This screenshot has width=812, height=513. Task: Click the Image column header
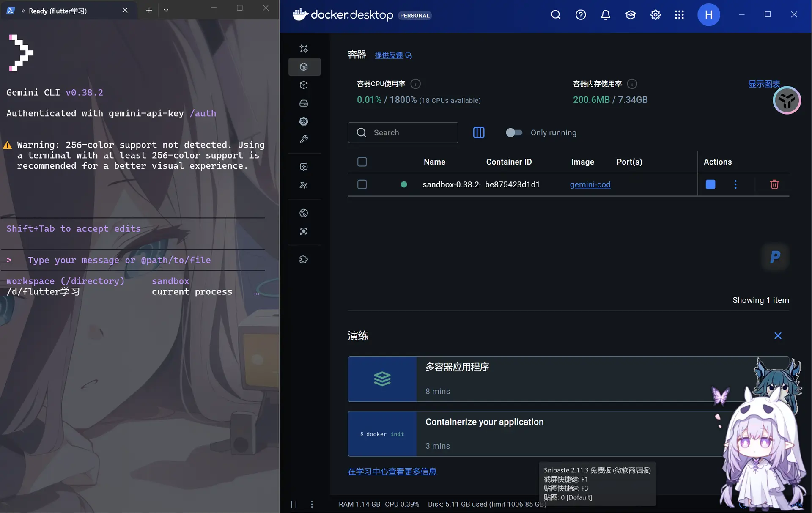(x=582, y=162)
